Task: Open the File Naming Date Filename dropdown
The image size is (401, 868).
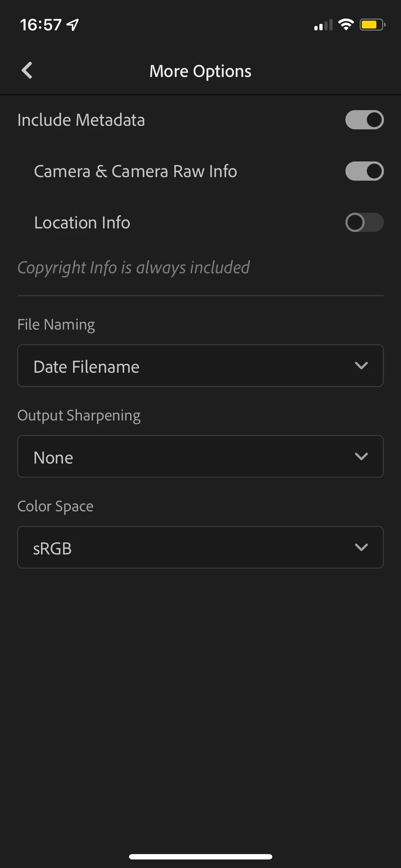Action: (200, 366)
